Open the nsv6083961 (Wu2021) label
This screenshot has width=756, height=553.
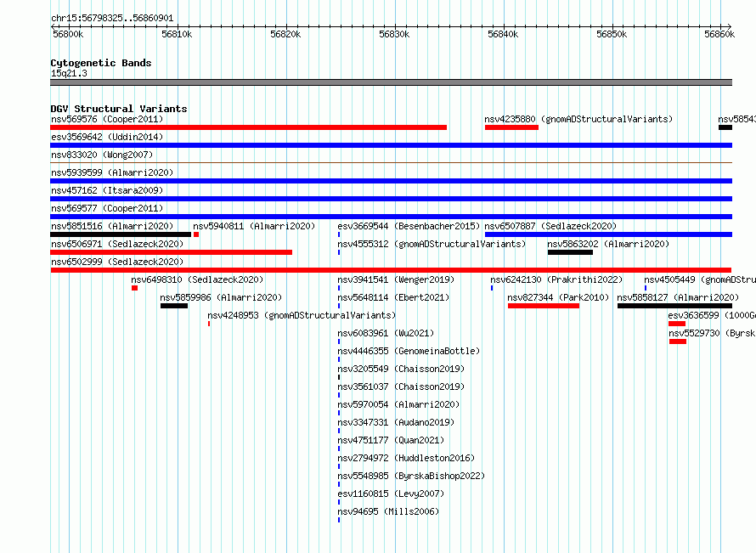pyautogui.click(x=386, y=333)
